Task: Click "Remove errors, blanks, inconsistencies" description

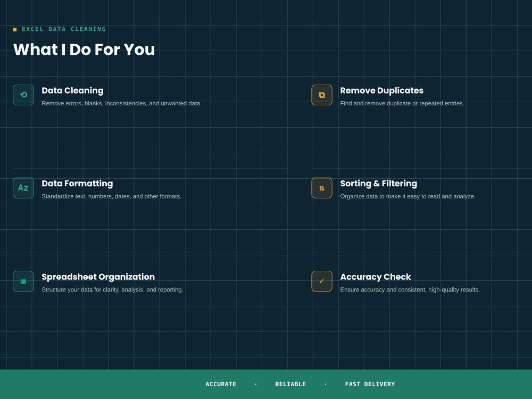Action: [x=121, y=104]
